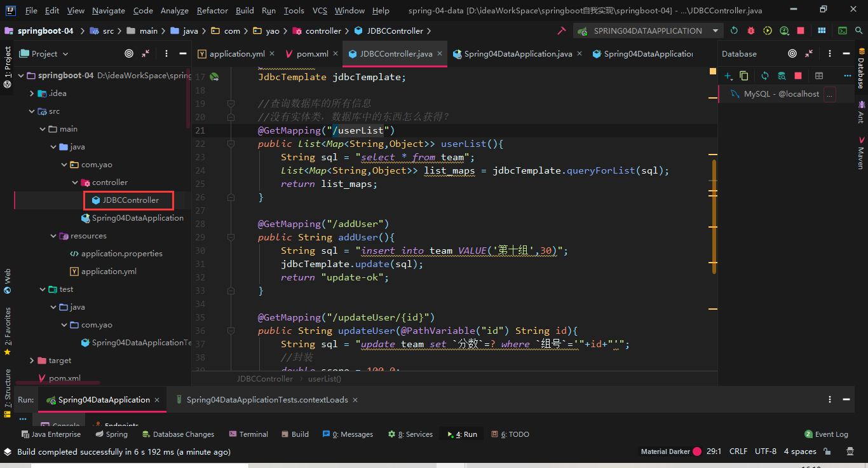The height and width of the screenshot is (468, 868).
Task: Open the SPRING04DATAAPPLICATION run configuration dropdown
Action: click(648, 31)
